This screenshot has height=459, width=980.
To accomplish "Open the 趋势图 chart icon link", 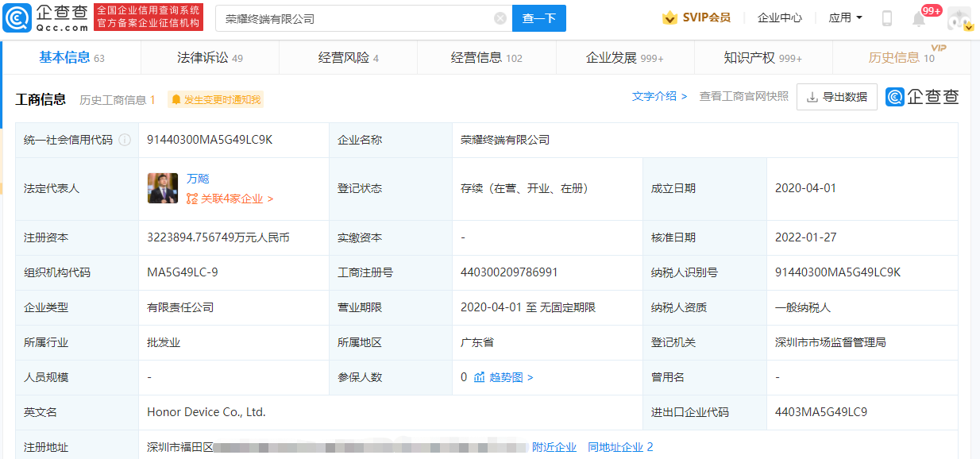I will coord(480,377).
